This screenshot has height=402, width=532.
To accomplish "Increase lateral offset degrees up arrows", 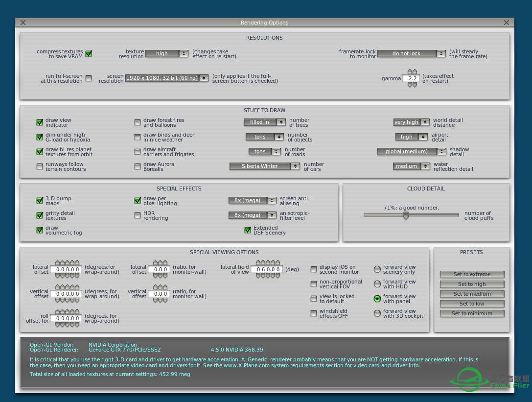I will [67, 263].
